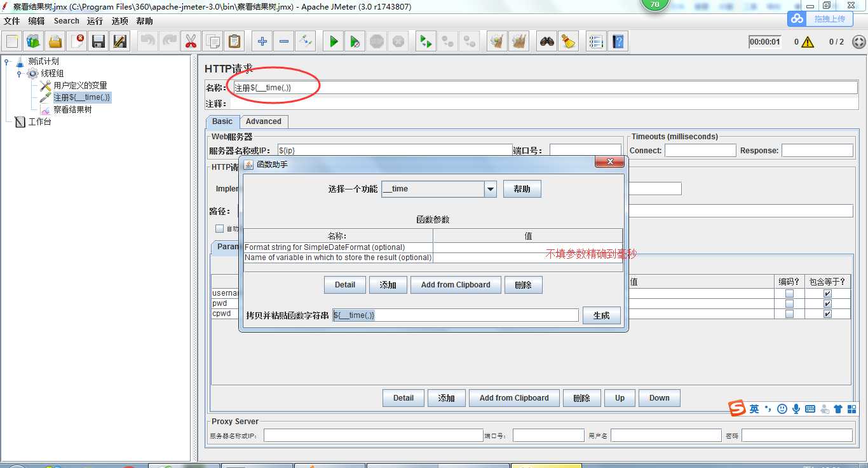The width and height of the screenshot is (868, 468).
Task: Click Add from Clipboard in function helper
Action: pyautogui.click(x=456, y=285)
